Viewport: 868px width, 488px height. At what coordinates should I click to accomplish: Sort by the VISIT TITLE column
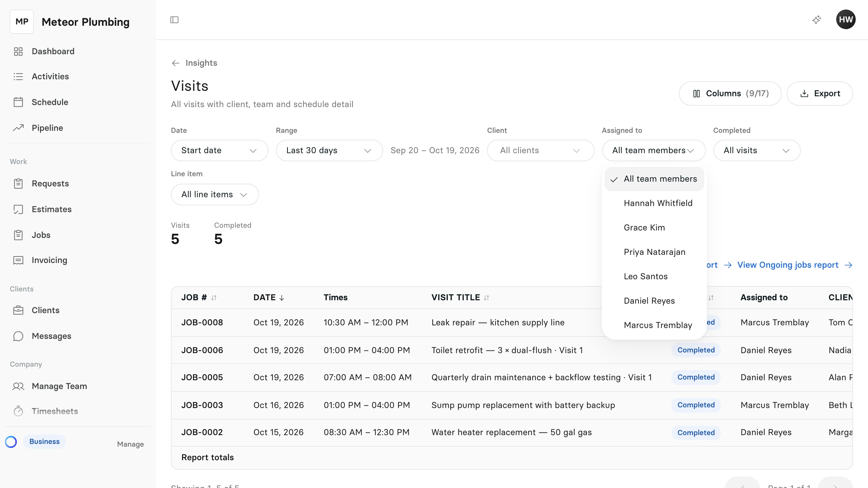click(x=460, y=298)
